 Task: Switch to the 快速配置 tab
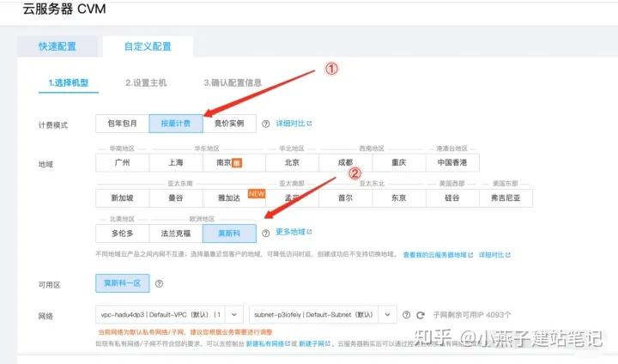(58, 46)
